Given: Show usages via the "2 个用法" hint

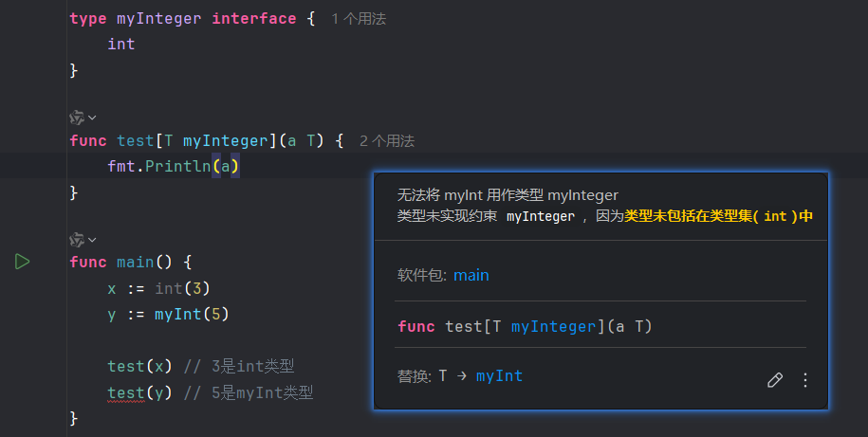Looking at the screenshot, I should click(x=387, y=141).
